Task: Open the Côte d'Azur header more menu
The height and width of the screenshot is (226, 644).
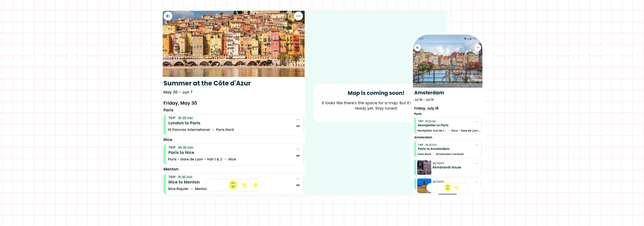Action: (x=298, y=16)
